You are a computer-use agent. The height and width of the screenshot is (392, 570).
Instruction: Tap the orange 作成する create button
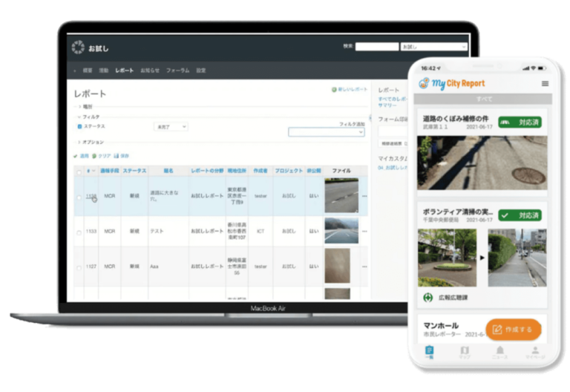(514, 329)
